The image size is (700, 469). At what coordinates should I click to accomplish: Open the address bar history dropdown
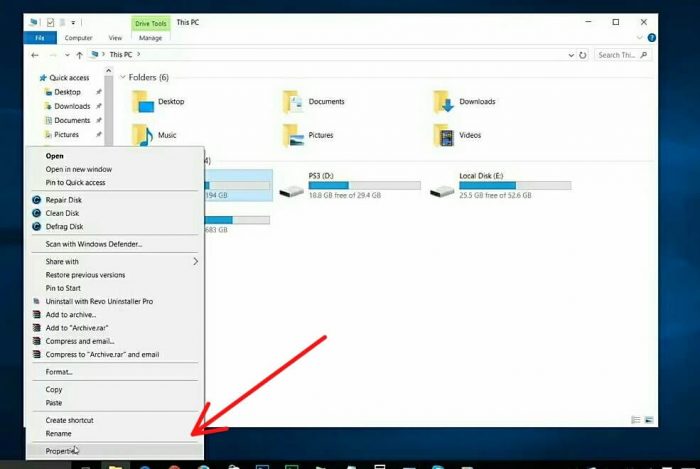point(571,55)
